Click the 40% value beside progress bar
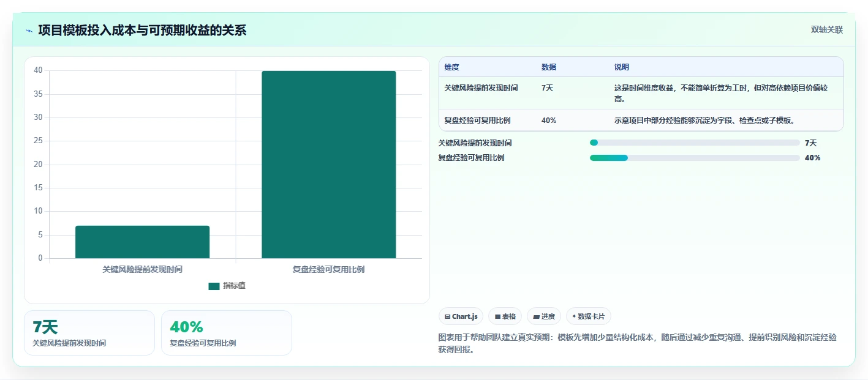This screenshot has width=868, height=380. [813, 158]
